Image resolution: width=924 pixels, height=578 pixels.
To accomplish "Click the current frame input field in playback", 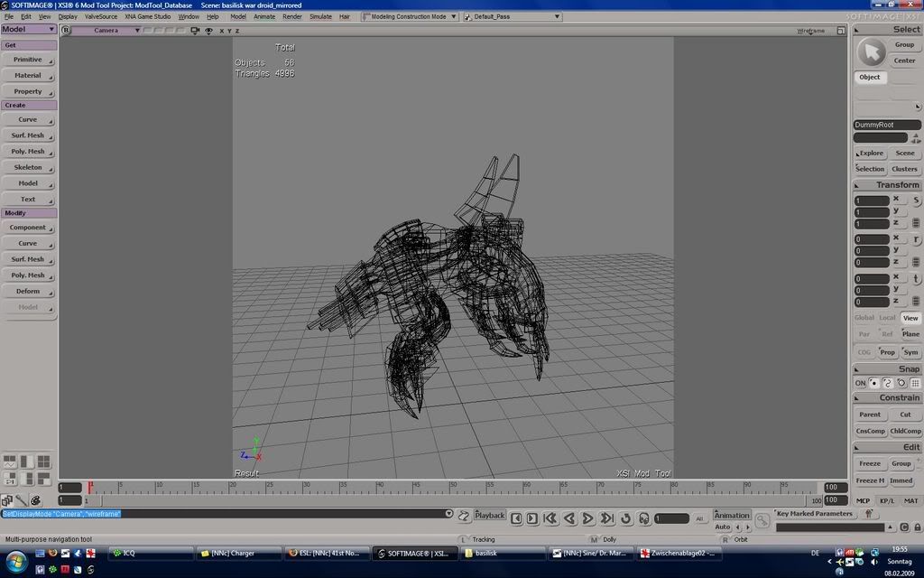I will 671,518.
